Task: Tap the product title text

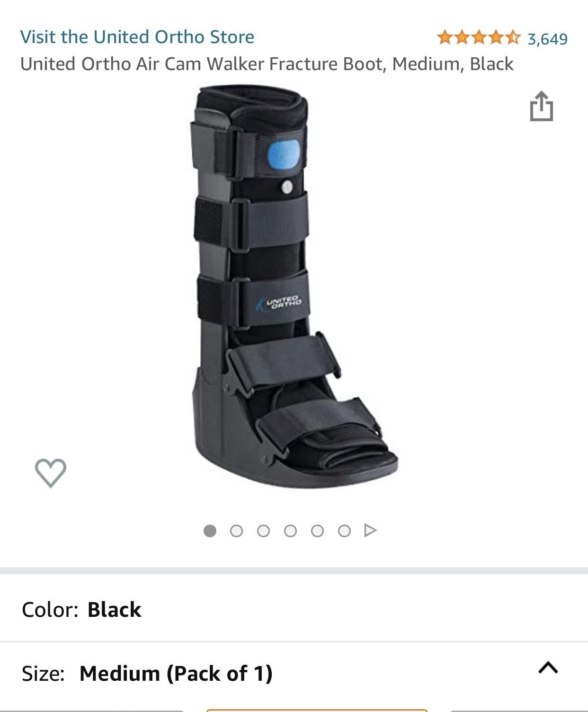Action: click(267, 64)
